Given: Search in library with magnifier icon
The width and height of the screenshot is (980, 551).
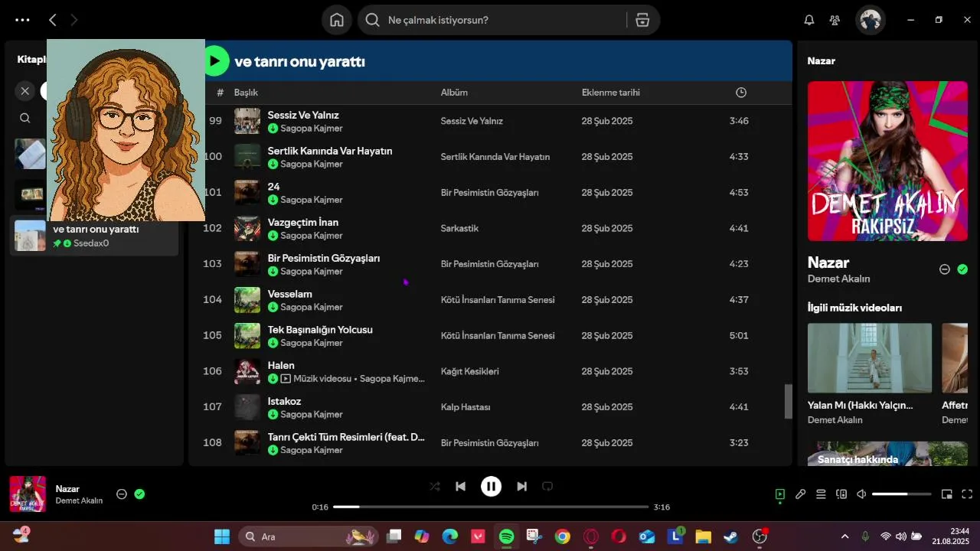Looking at the screenshot, I should coord(25,118).
